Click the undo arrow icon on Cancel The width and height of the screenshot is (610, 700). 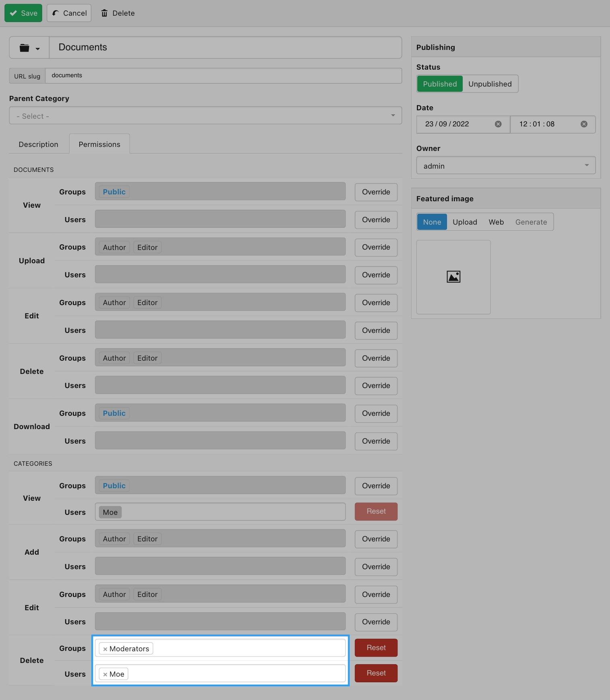pos(56,13)
